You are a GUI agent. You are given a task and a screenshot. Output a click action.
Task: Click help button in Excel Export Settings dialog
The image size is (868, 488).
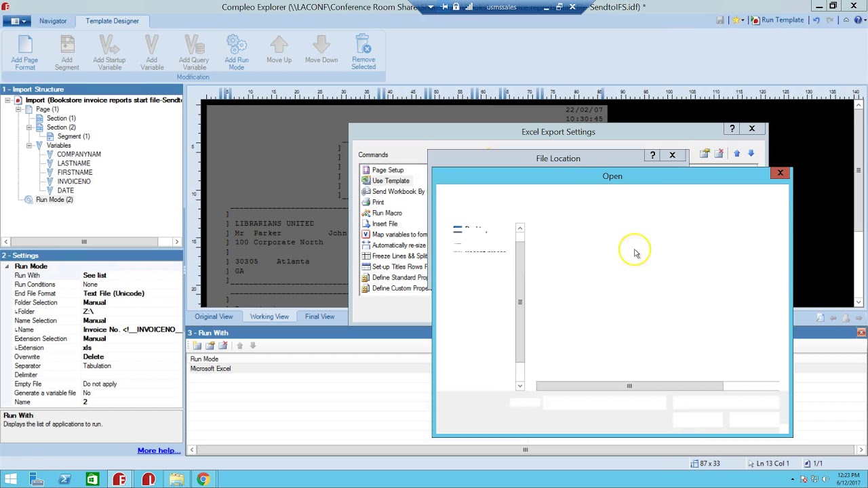(732, 129)
